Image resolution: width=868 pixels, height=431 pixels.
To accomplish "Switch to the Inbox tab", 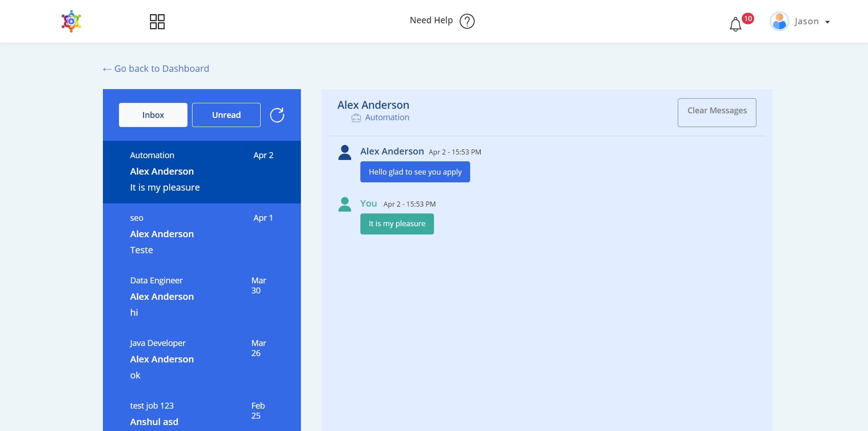I will (153, 115).
